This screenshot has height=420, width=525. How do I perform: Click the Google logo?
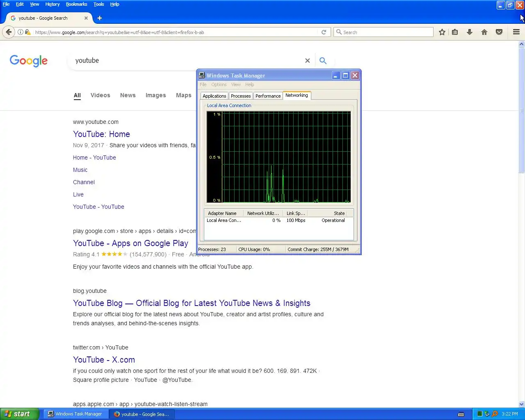coord(29,61)
